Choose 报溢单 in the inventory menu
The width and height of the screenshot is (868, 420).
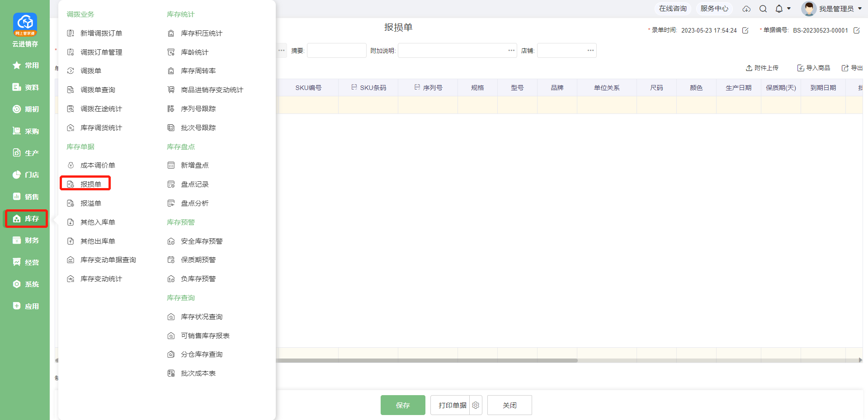coord(84,203)
